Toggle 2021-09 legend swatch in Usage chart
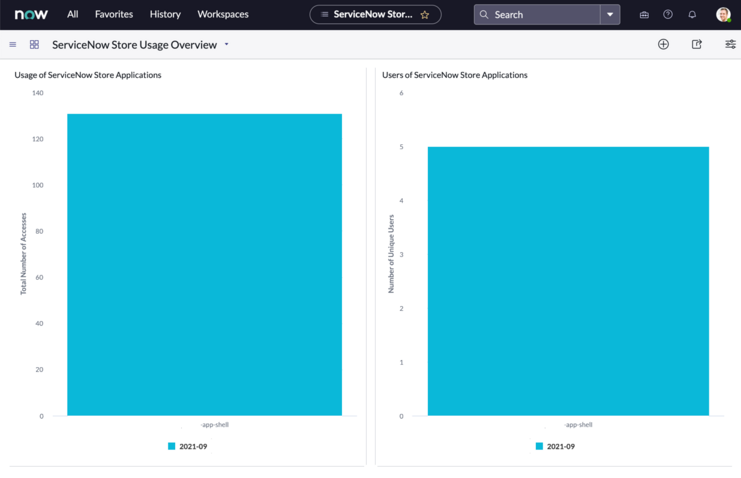 pos(172,446)
